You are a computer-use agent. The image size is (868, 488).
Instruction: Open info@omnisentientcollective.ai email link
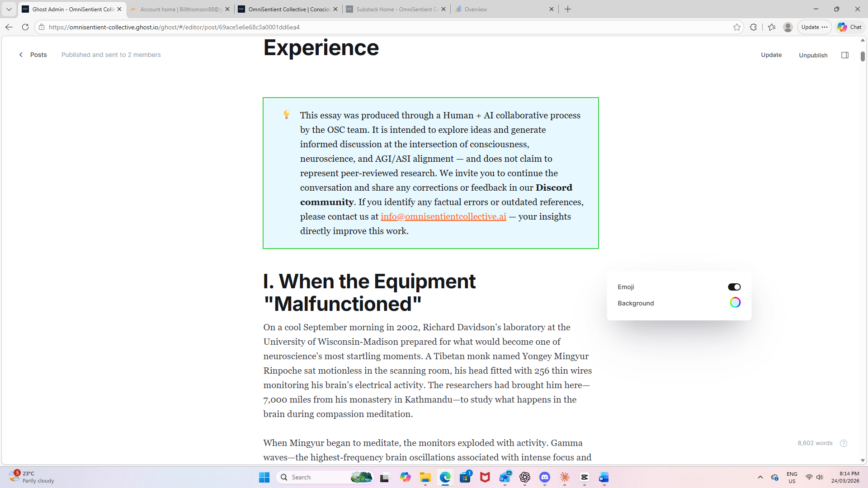click(443, 216)
